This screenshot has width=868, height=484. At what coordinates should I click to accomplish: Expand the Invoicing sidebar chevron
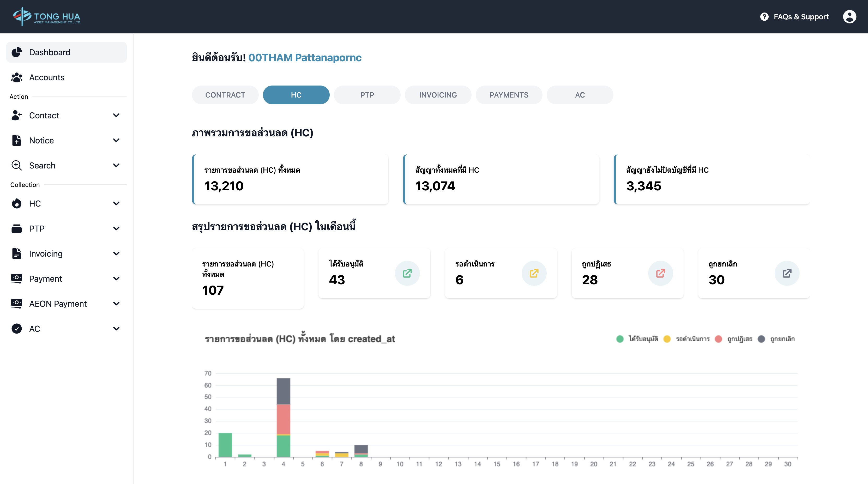point(116,254)
